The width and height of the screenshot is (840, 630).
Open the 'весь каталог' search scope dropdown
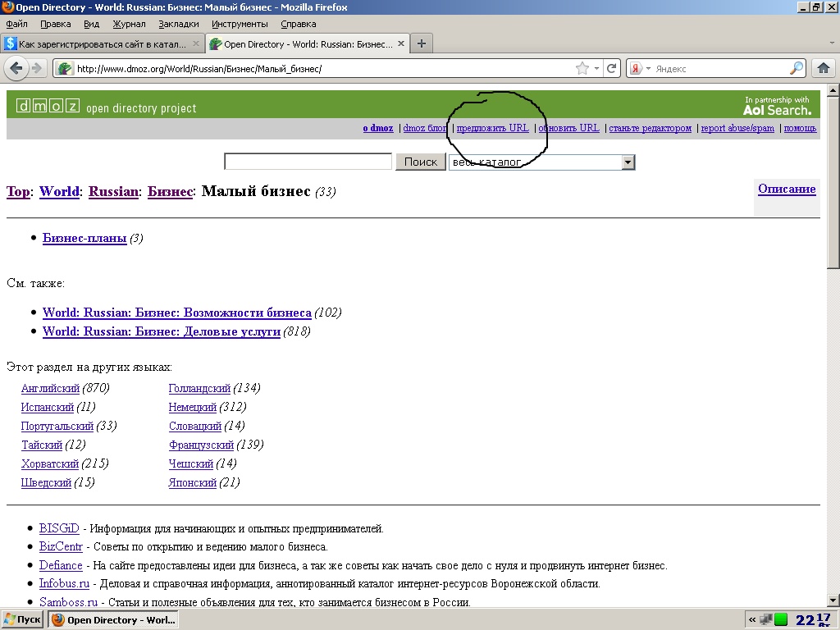tap(628, 162)
